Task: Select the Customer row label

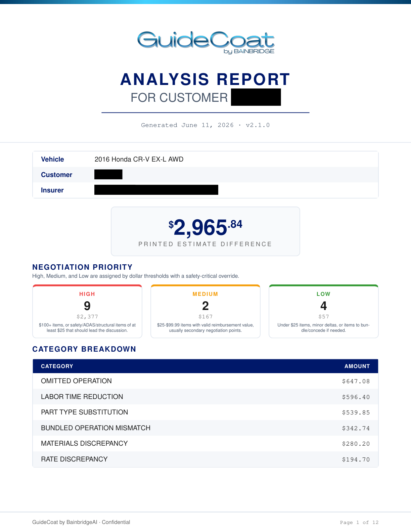Action: (x=56, y=175)
